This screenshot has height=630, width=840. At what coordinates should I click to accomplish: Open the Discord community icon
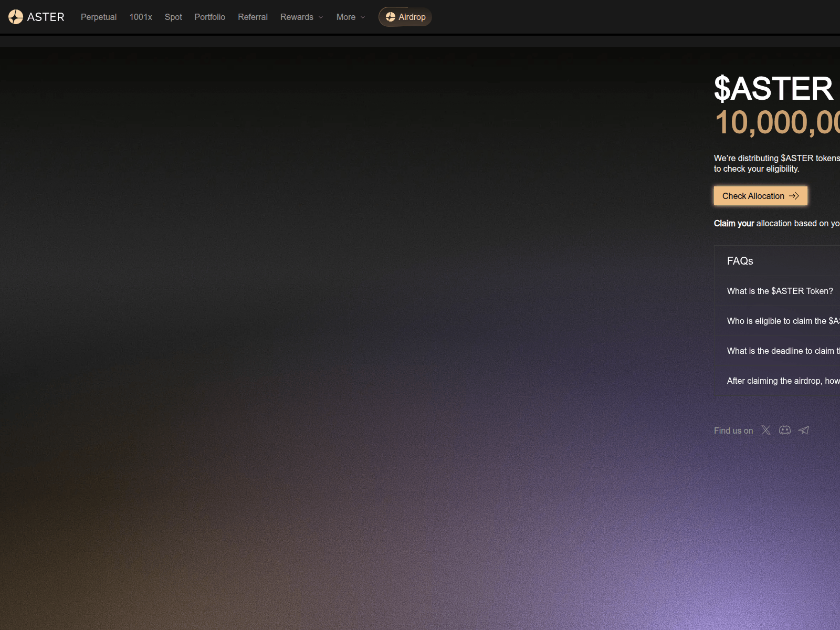coord(784,430)
